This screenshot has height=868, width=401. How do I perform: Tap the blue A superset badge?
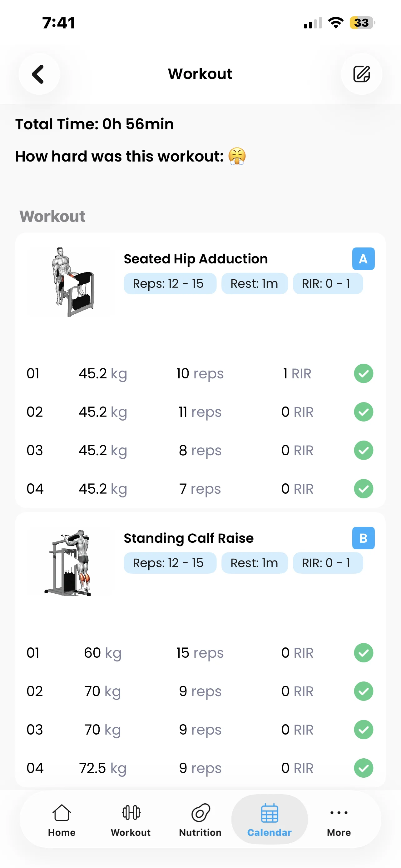[363, 259]
